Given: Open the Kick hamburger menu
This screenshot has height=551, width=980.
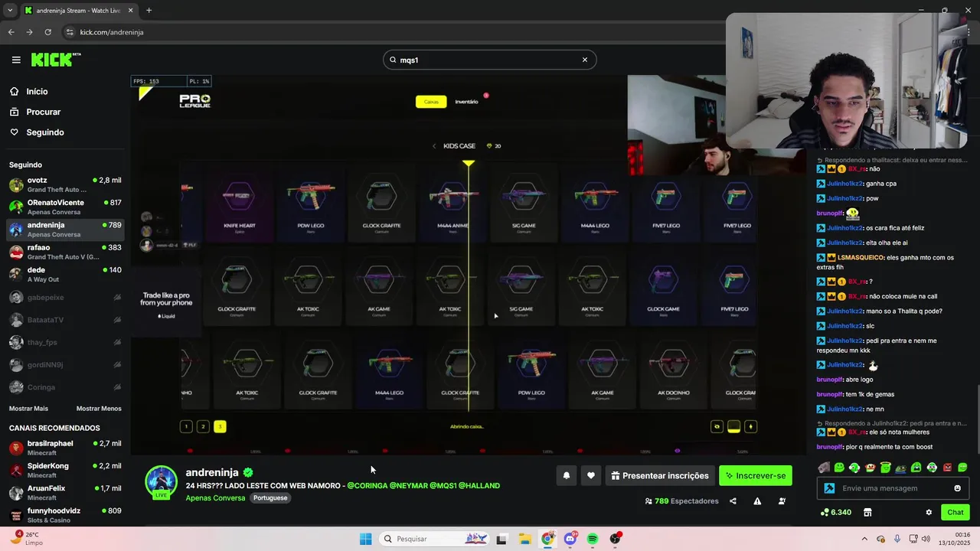Looking at the screenshot, I should 16,60.
